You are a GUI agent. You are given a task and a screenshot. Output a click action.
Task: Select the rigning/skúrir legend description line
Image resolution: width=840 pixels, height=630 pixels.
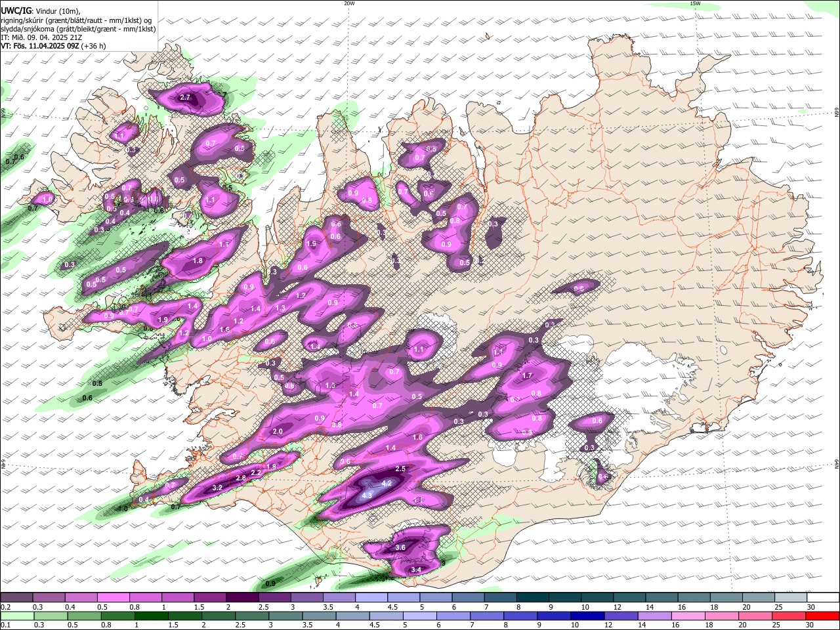[x=77, y=20]
